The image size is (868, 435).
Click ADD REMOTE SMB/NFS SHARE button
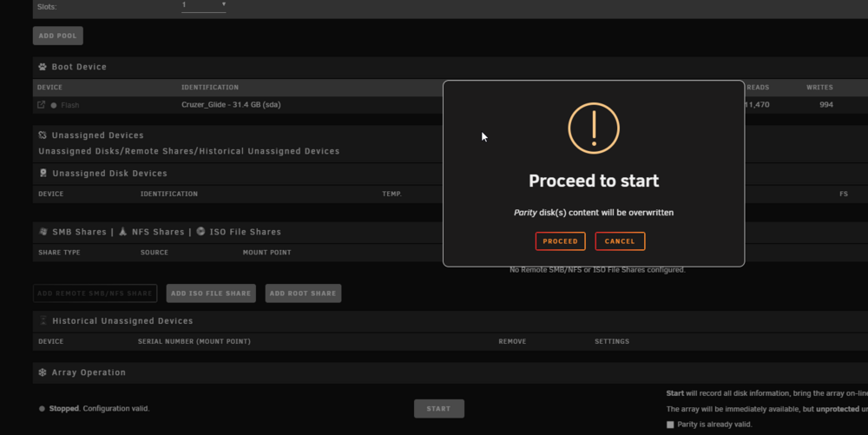coord(95,293)
